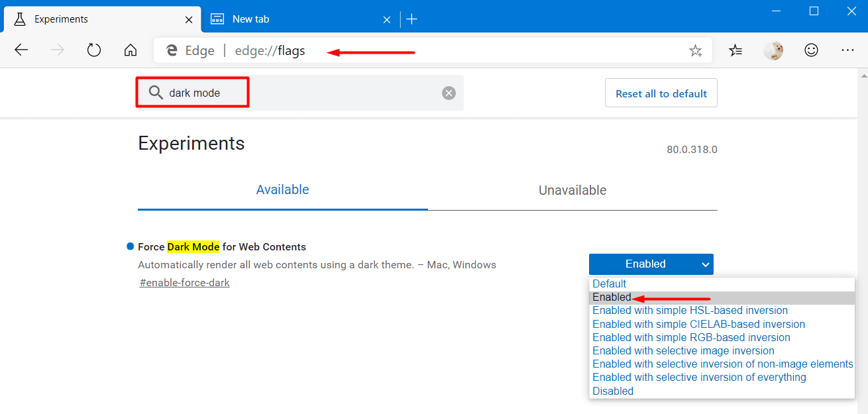Click the flag description about dark theme
Image resolution: width=868 pixels, height=414 pixels.
(317, 264)
